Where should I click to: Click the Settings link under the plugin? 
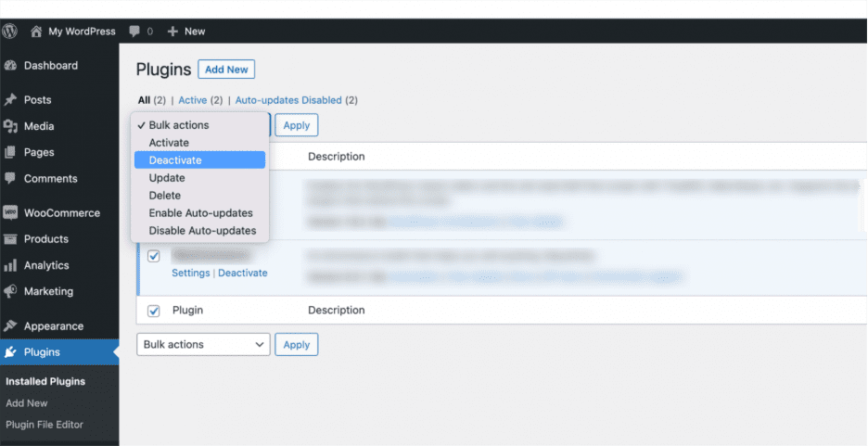pyautogui.click(x=190, y=273)
